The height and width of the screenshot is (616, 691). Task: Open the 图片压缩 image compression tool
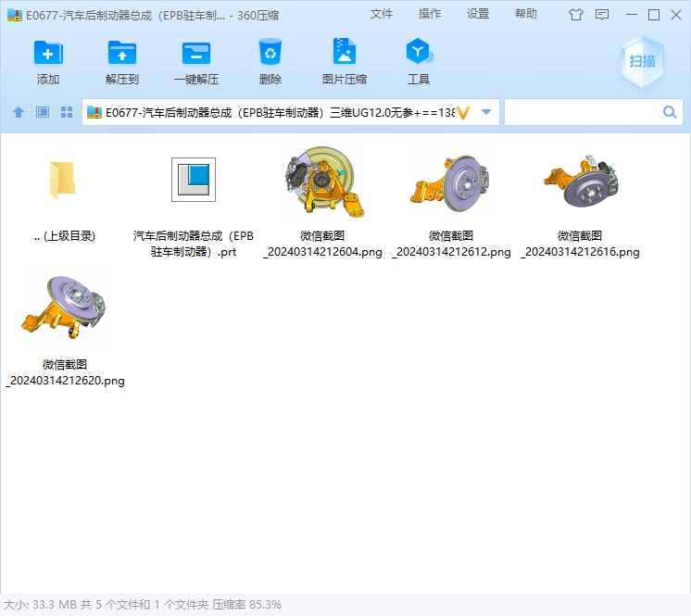coord(345,52)
